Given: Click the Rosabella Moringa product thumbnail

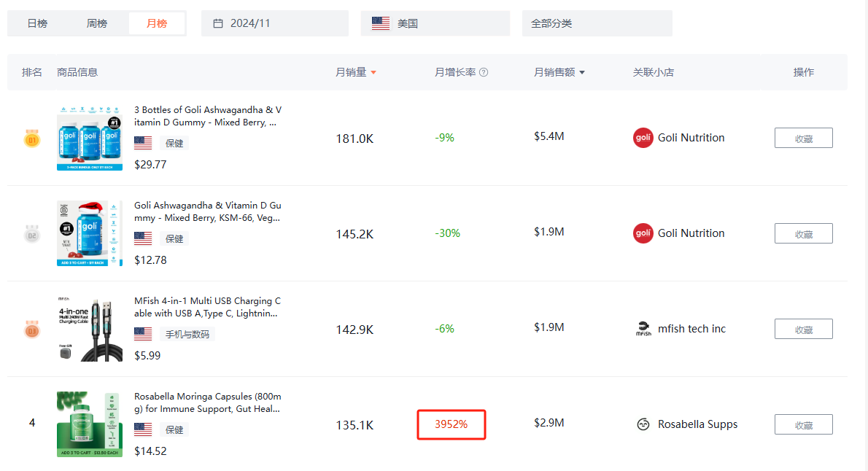Looking at the screenshot, I should tap(90, 424).
